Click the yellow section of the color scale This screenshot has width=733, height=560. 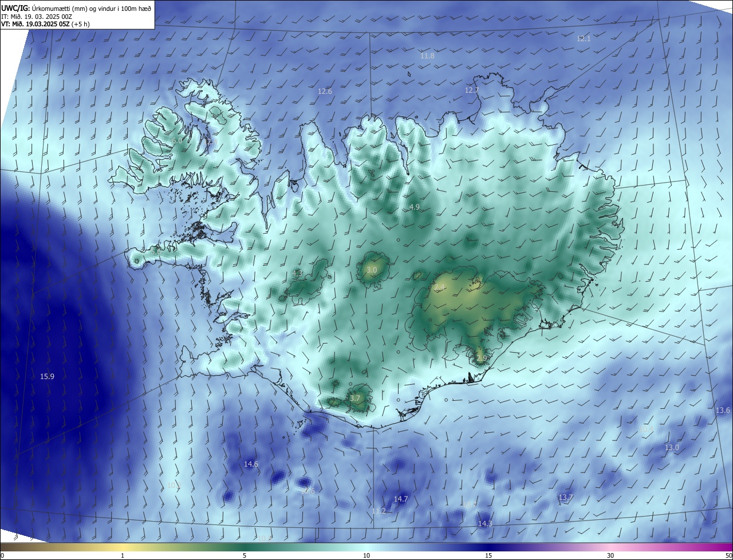click(123, 547)
